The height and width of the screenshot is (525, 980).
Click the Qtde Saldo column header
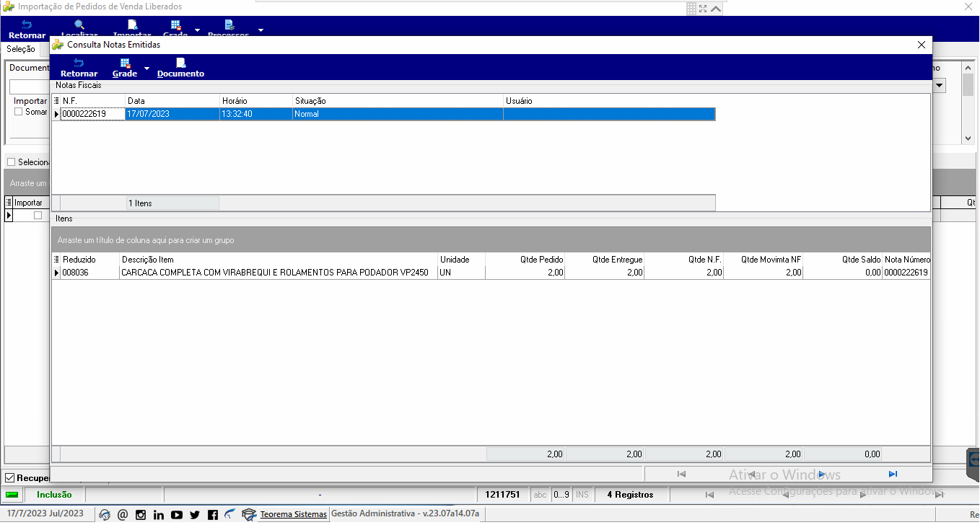(x=843, y=260)
